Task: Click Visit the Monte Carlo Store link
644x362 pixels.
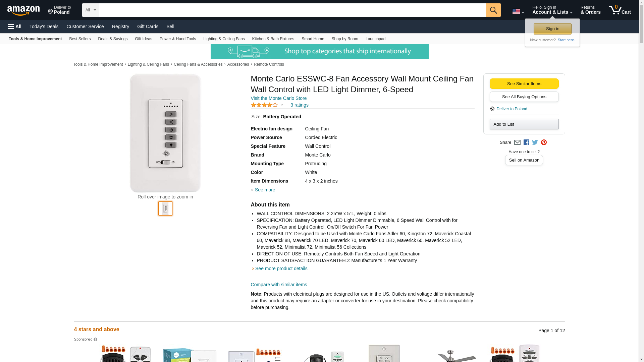Action: click(278, 98)
